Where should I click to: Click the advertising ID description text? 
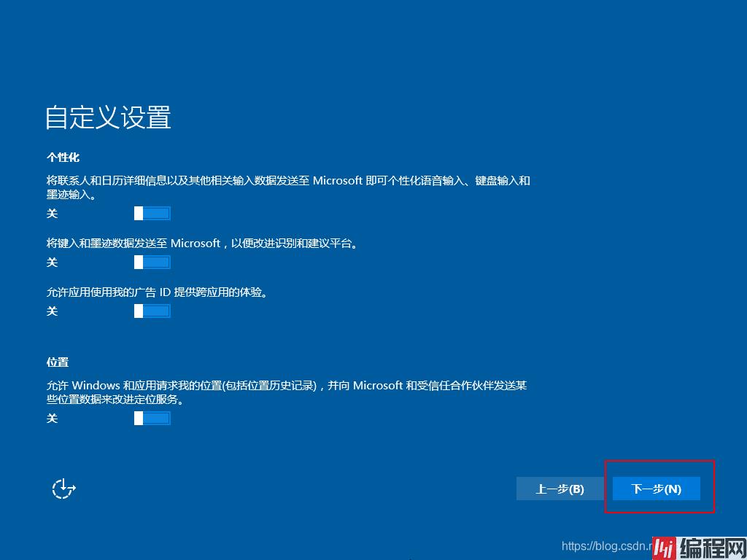[156, 292]
